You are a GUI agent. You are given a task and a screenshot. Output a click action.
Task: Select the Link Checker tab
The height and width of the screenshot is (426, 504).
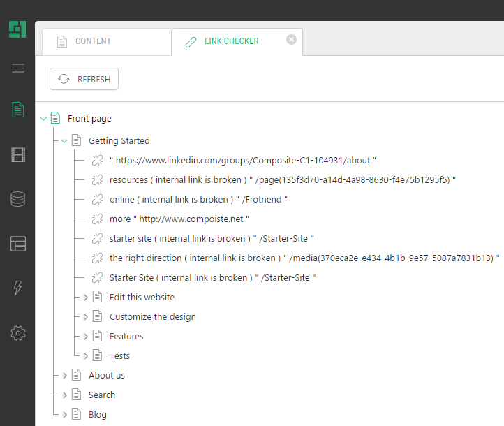[231, 41]
